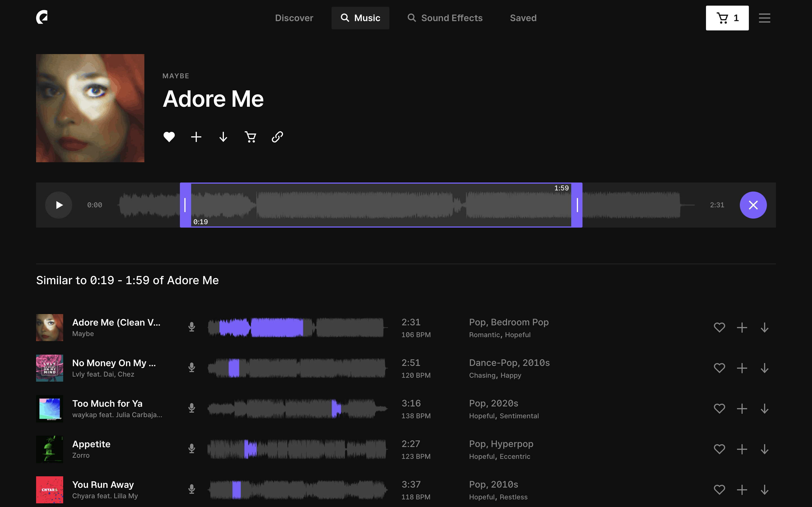Download the Appetite track by Zorro
Viewport: 812px width, 507px height.
click(764, 449)
